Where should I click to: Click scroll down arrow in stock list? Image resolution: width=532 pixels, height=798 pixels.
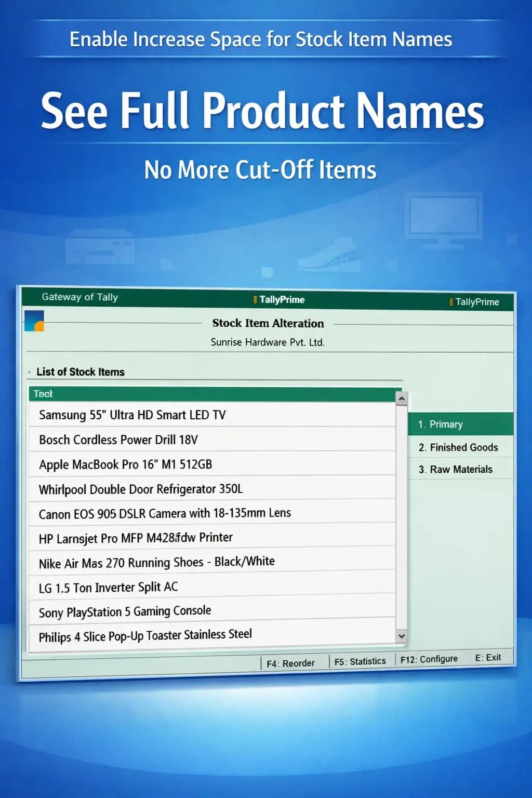coord(401,636)
